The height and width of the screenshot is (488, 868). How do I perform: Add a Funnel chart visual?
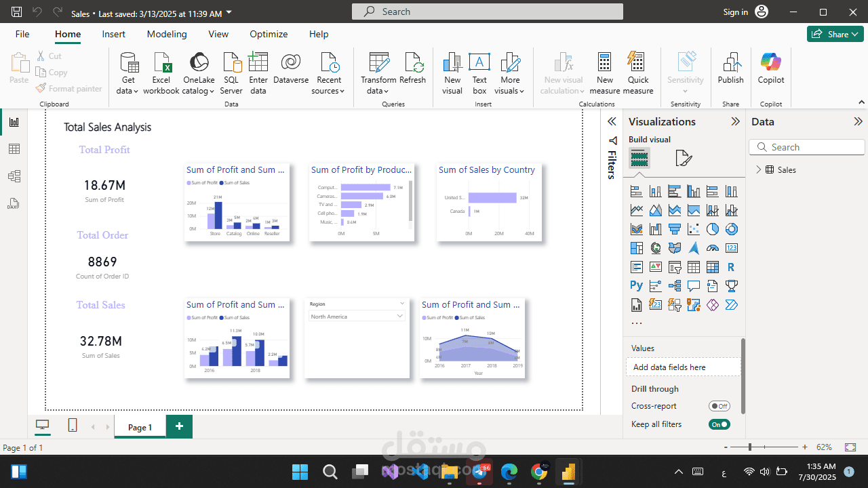click(x=674, y=229)
